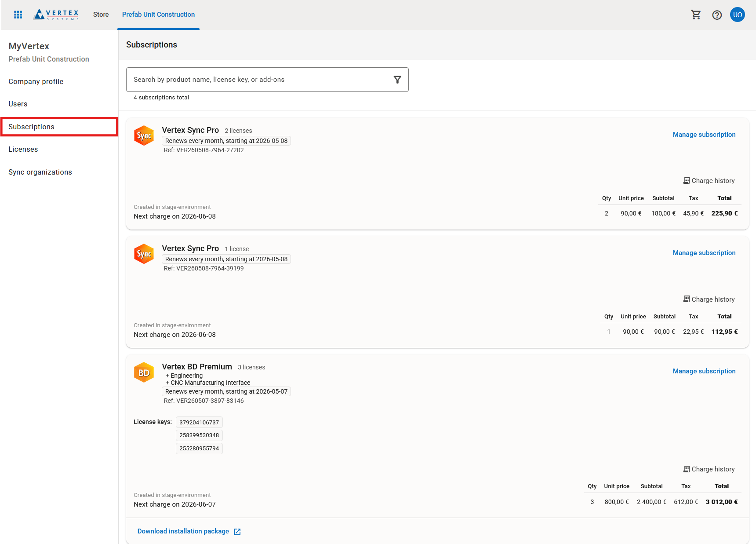The width and height of the screenshot is (756, 544).
Task: Click Sync icon of the 2-license subscription
Action: pos(144,135)
